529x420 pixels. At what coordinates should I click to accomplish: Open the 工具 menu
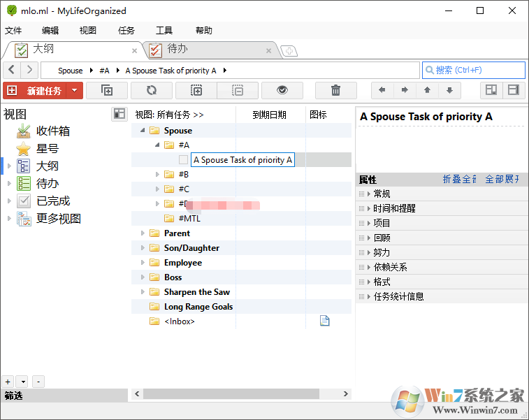tap(164, 31)
